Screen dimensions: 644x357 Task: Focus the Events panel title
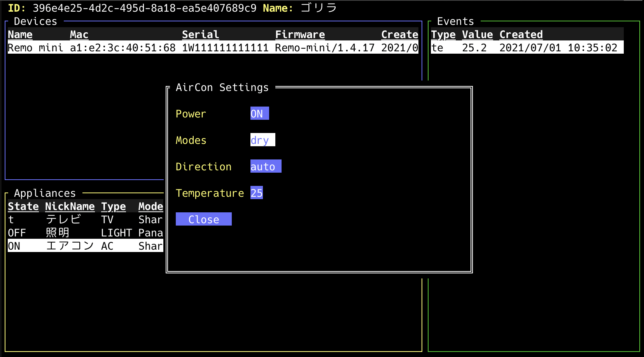pos(455,21)
